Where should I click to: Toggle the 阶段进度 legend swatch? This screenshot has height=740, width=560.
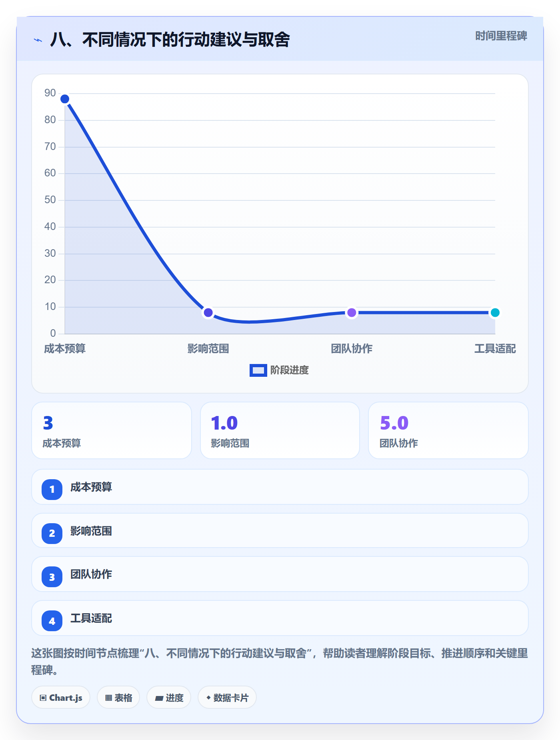coord(258,370)
